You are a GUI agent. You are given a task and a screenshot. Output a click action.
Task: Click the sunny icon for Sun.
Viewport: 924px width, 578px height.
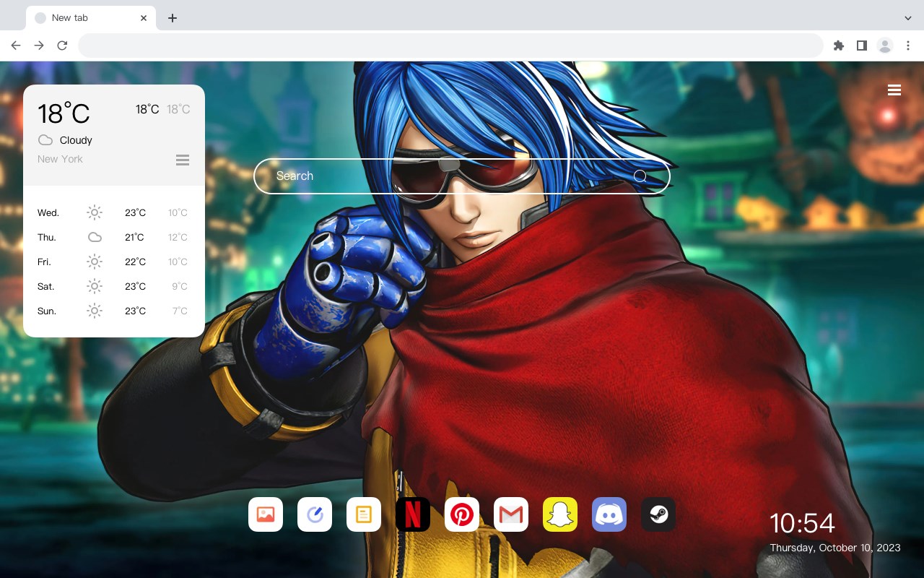tap(95, 311)
